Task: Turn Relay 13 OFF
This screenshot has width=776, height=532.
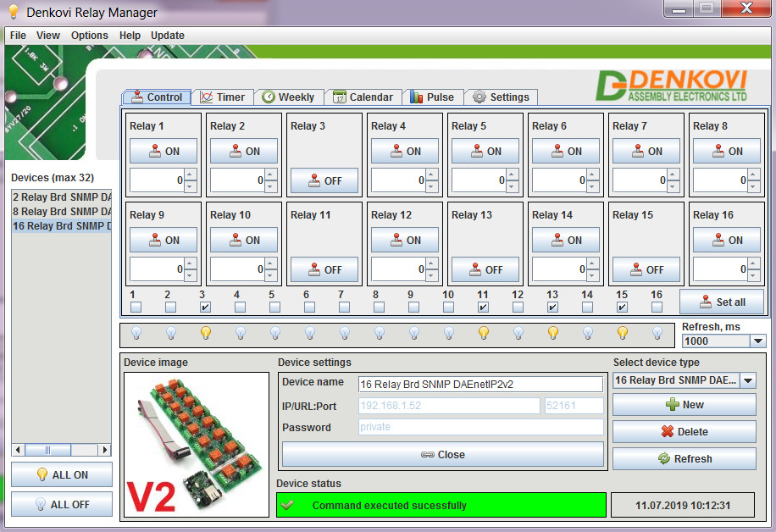Action: [485, 269]
